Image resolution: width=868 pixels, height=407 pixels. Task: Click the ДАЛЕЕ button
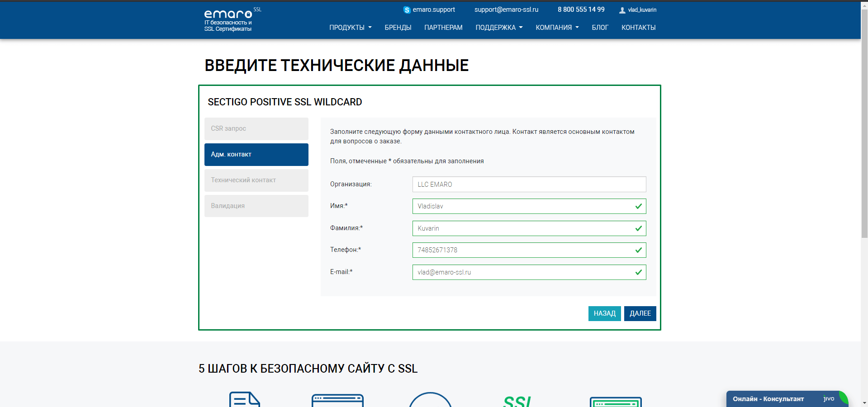[640, 313]
